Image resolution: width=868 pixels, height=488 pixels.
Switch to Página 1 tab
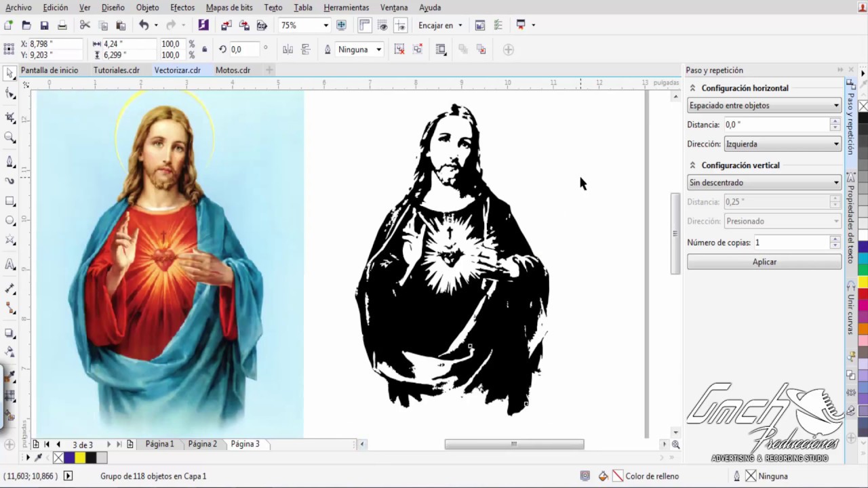click(159, 444)
